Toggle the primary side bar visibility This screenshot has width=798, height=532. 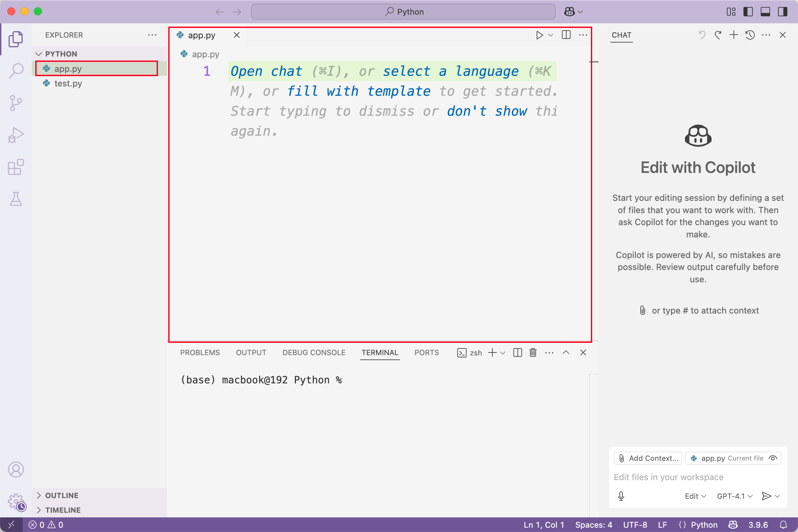[748, 12]
